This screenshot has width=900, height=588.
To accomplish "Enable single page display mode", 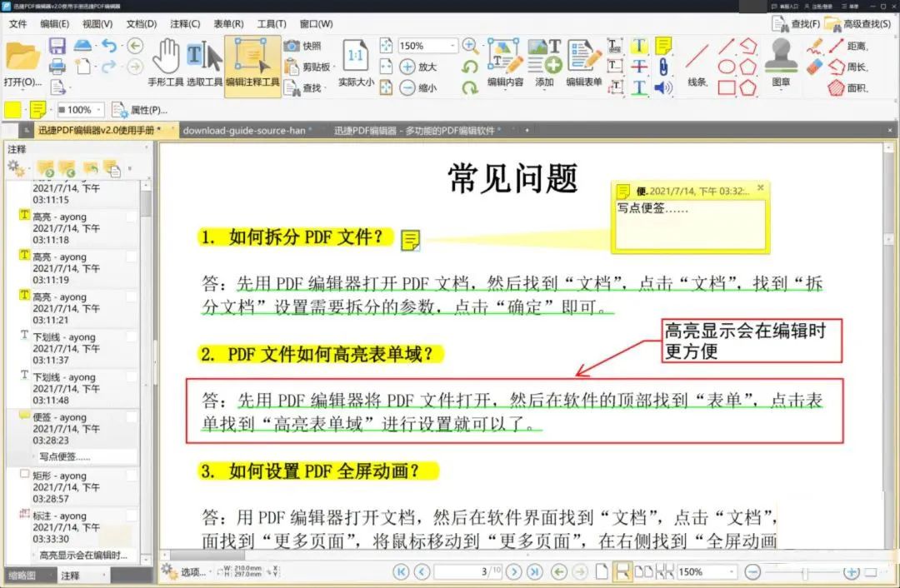I will pyautogui.click(x=602, y=572).
